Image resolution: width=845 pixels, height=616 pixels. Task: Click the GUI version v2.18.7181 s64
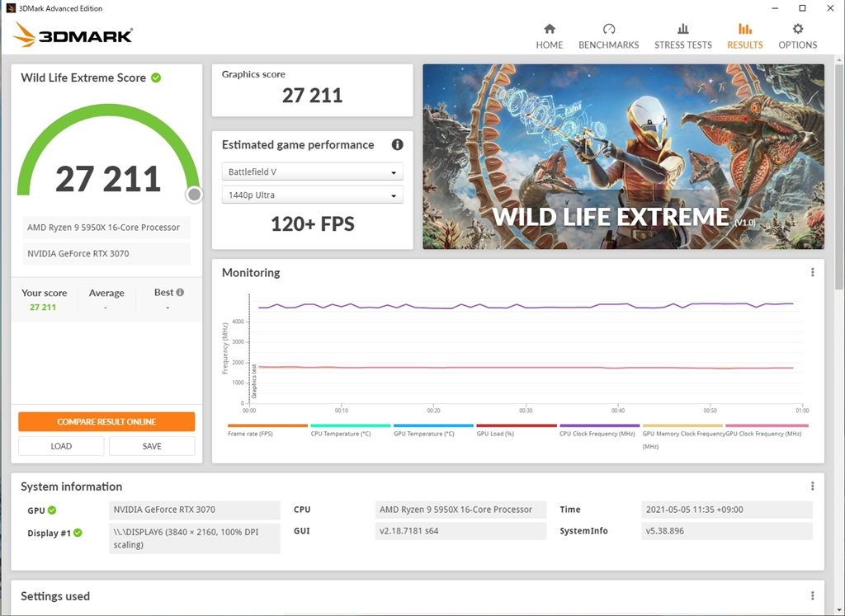click(460, 531)
